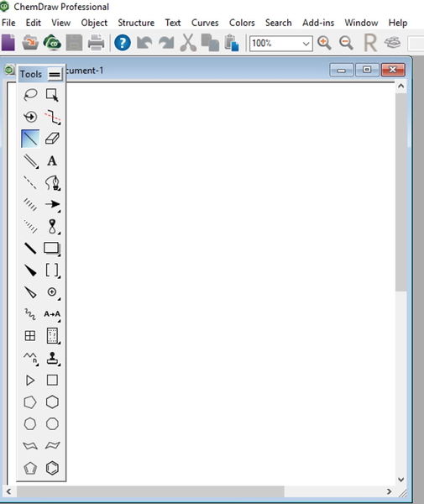This screenshot has width=424, height=504.
Task: Select the Cyclobutane ring tool
Action: [52, 381]
